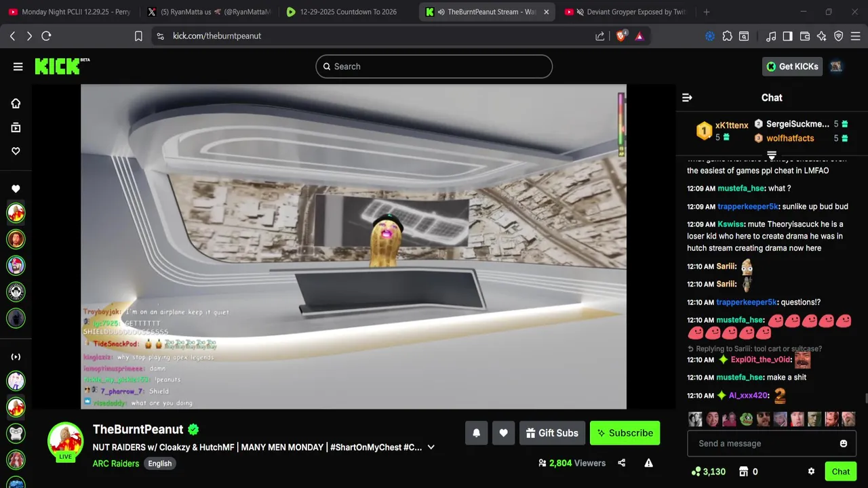Click browser share page icon
868x488 pixels.
coord(599,36)
